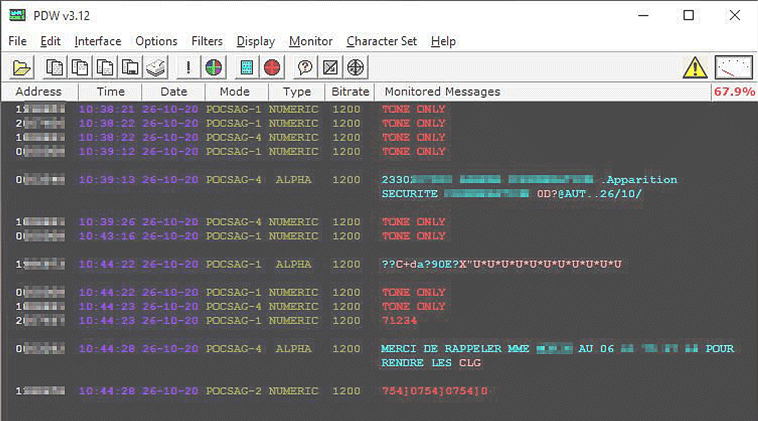Click the Address column header
This screenshot has height=421, width=758.
tap(39, 91)
